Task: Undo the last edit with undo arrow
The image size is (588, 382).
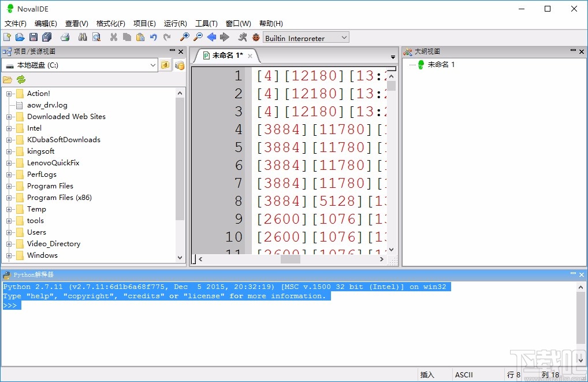Action: click(154, 37)
